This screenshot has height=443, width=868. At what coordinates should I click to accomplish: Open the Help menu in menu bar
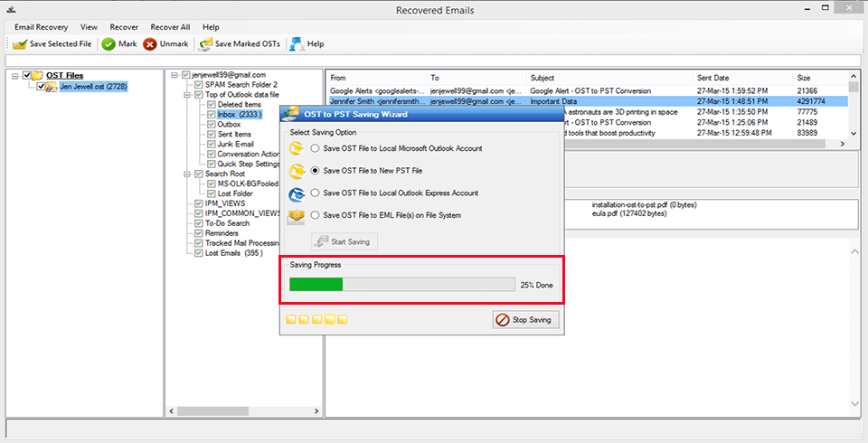pyautogui.click(x=211, y=26)
